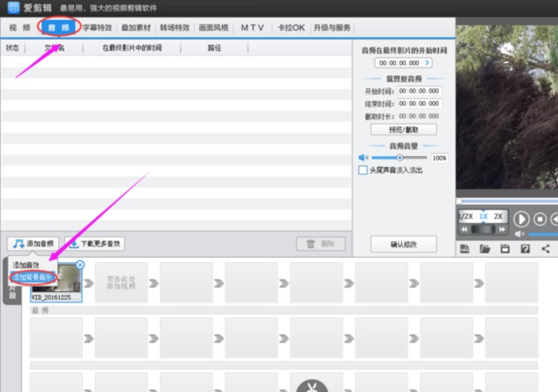This screenshot has height=392, width=558.
Task: Adjust the 音频音量 slider handle
Action: (x=400, y=158)
